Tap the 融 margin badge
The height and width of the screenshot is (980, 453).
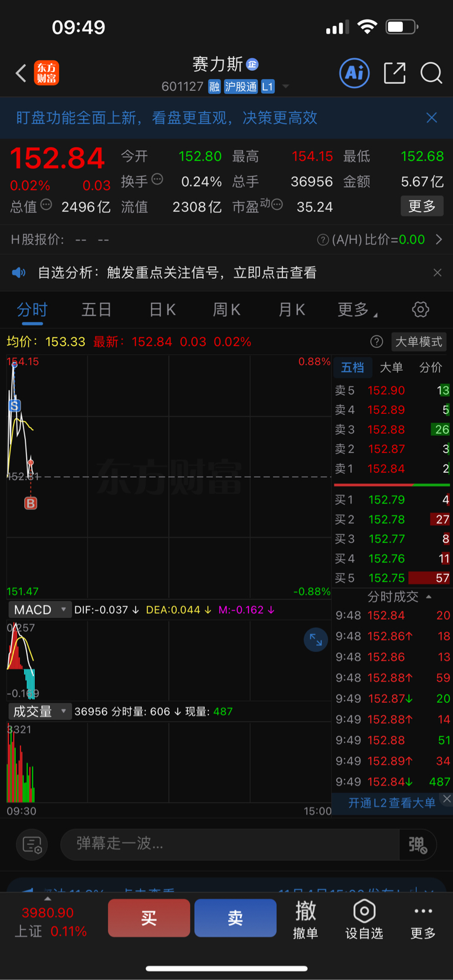[x=214, y=87]
